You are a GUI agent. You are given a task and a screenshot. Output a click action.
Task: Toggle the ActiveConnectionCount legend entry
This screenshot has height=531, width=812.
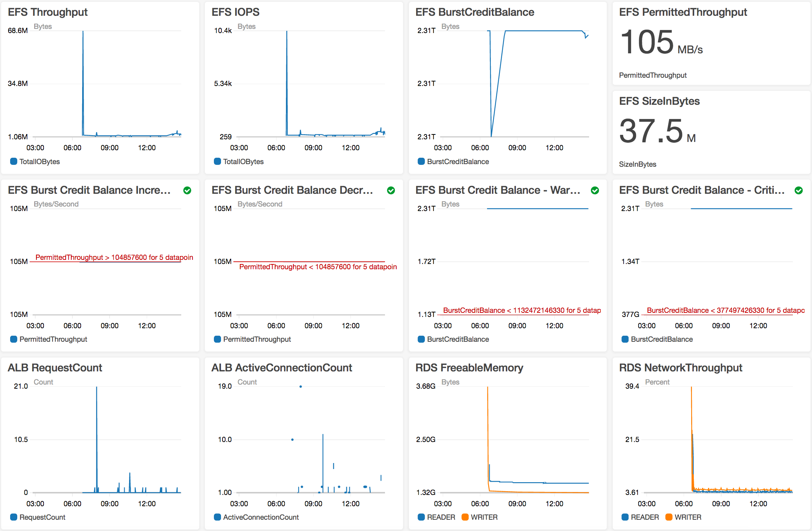(x=261, y=517)
